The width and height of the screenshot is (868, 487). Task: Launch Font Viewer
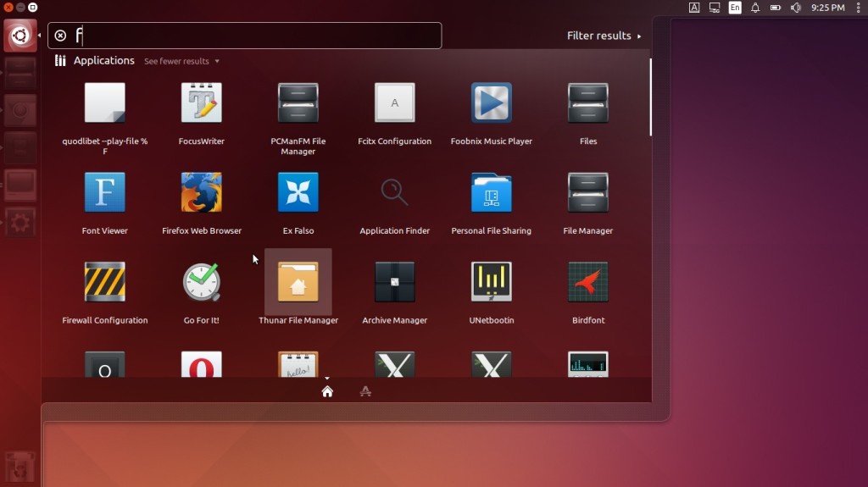point(104,192)
